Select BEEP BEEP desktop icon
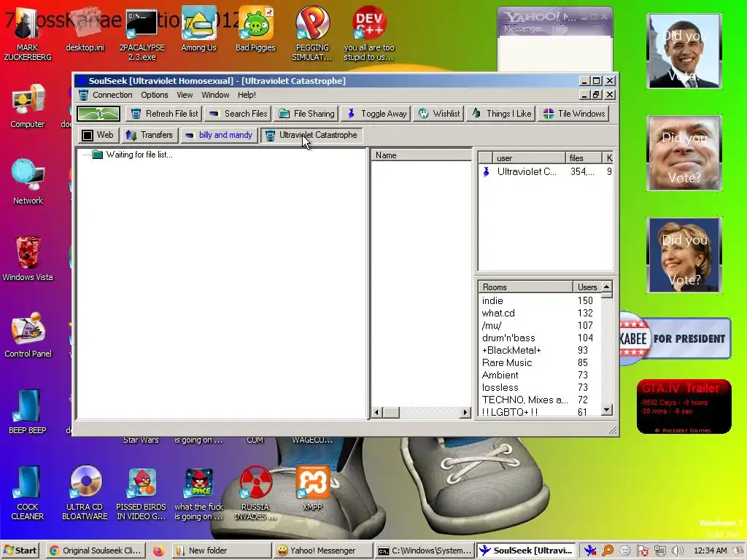Viewport: 747px width, 560px height. coord(28,412)
